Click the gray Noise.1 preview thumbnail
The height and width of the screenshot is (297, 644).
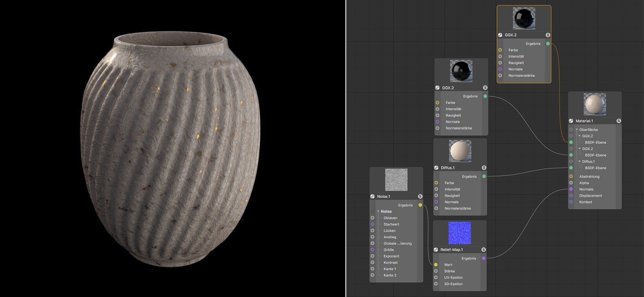396,180
